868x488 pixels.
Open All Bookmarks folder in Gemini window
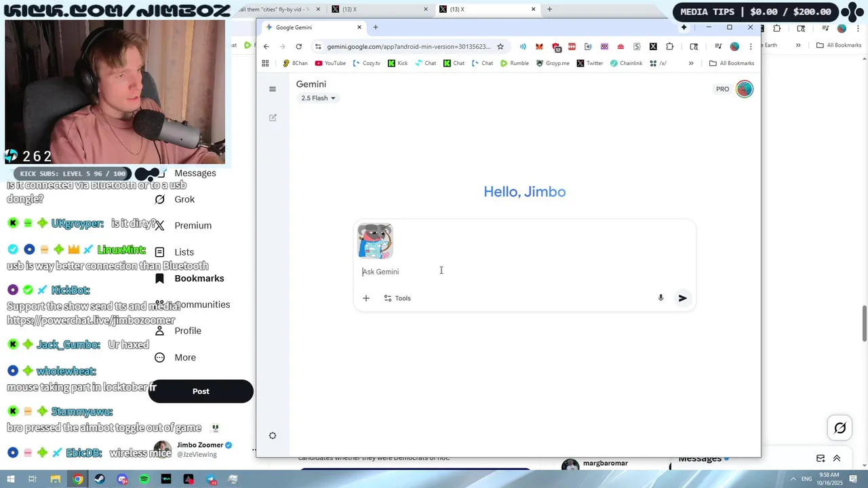(731, 64)
